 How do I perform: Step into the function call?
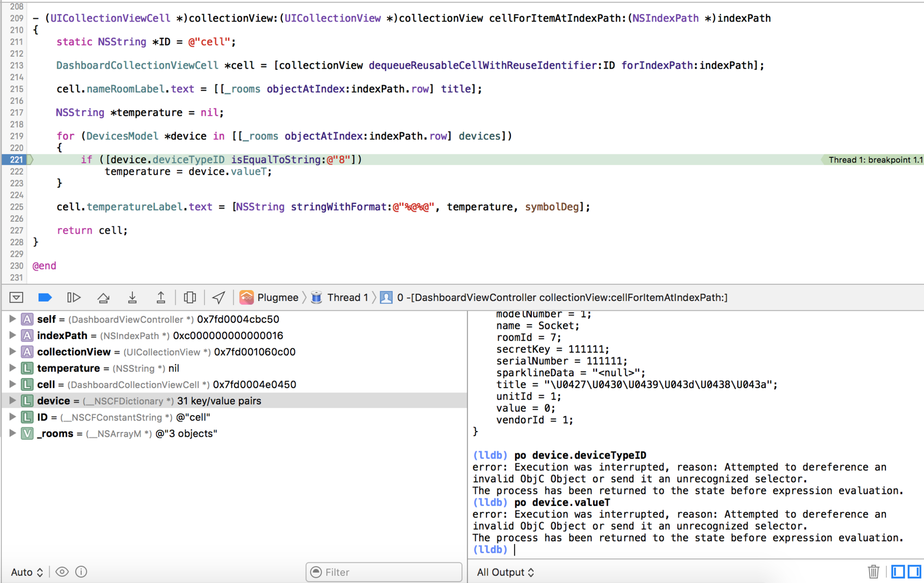pos(132,297)
